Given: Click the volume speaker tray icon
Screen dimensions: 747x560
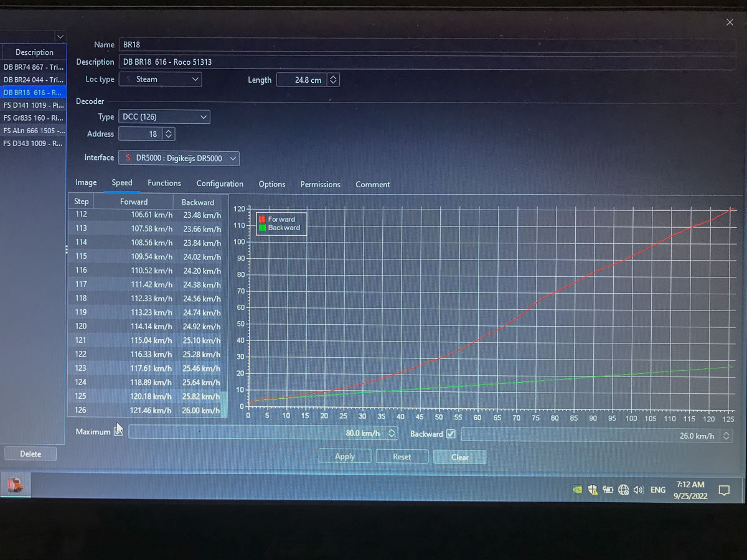Looking at the screenshot, I should (x=638, y=490).
